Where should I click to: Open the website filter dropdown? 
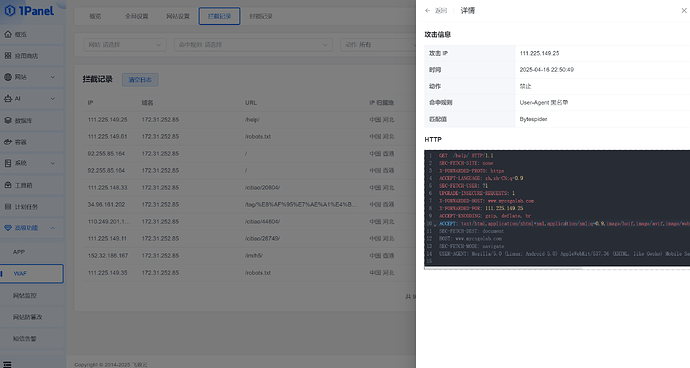tap(125, 44)
